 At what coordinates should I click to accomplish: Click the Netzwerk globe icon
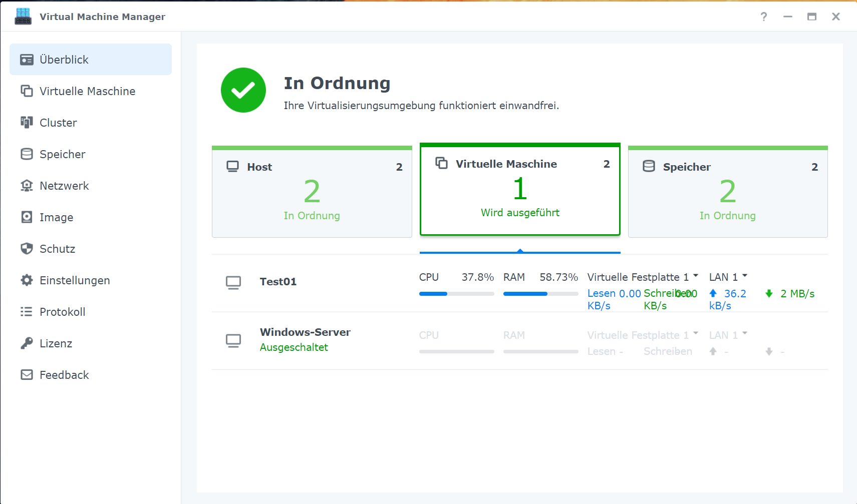27,186
